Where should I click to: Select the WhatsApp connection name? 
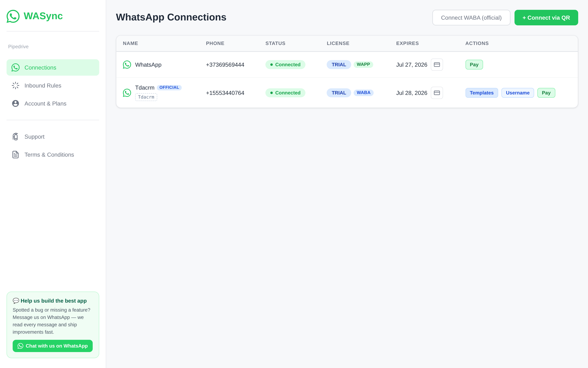(x=148, y=65)
